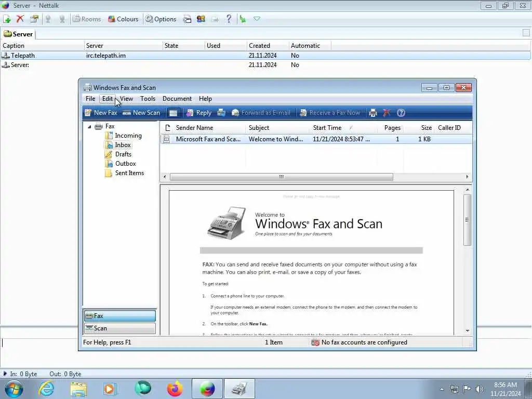This screenshot has height=399, width=532.
Task: Open Windows Media Player from taskbar
Action: click(x=110, y=389)
